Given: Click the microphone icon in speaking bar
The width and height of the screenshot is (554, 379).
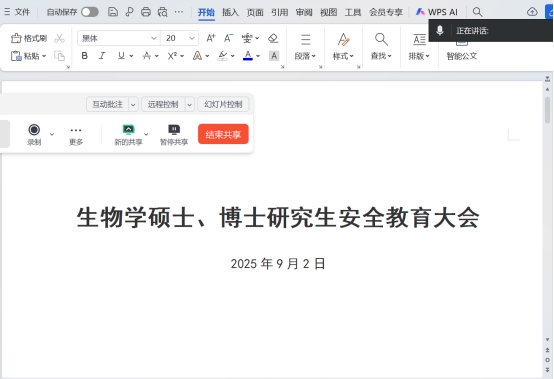Looking at the screenshot, I should [440, 30].
